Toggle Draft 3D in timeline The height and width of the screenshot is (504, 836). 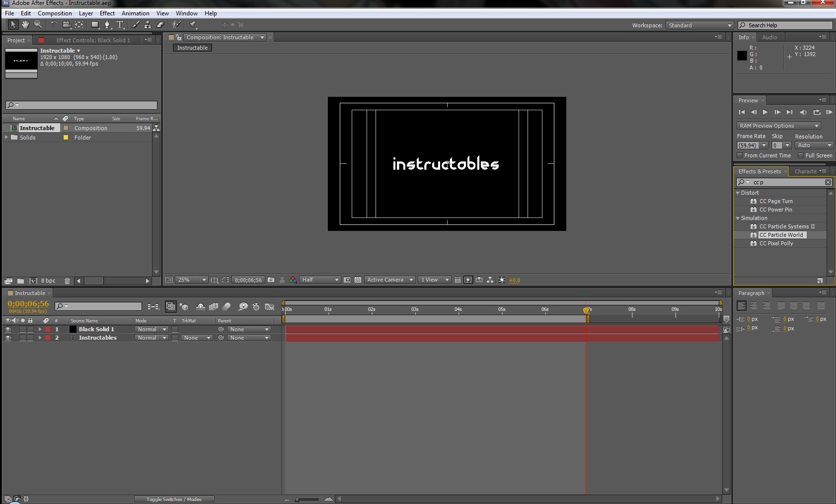pos(184,307)
